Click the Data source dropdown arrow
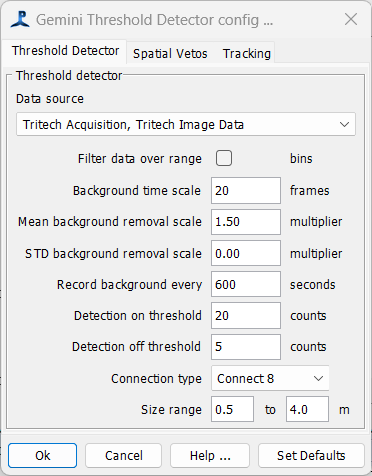The height and width of the screenshot is (476, 372). [x=344, y=125]
